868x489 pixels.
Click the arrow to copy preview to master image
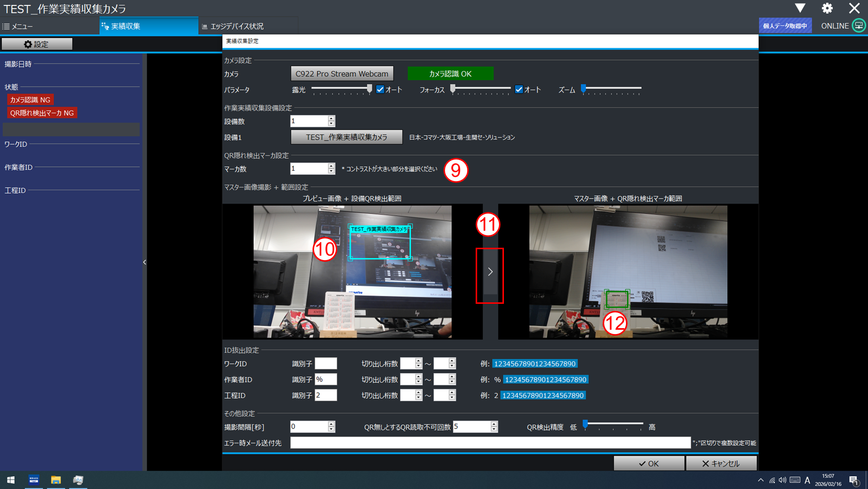pyautogui.click(x=490, y=272)
